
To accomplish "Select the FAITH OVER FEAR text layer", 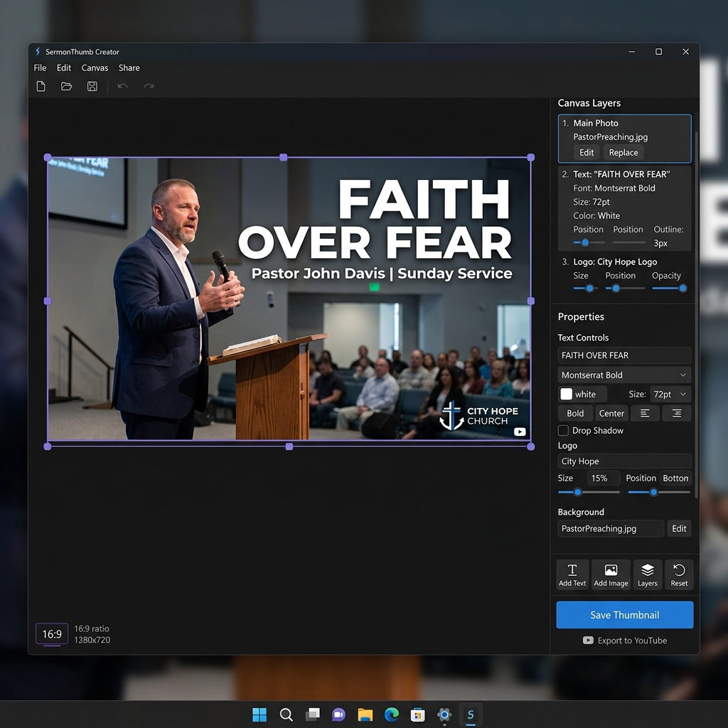I will coord(624,208).
